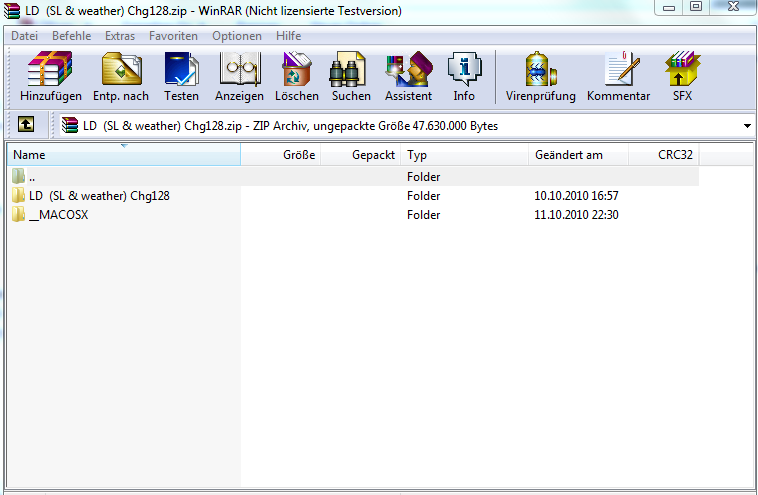Sort by Geändert am column header

(x=568, y=155)
